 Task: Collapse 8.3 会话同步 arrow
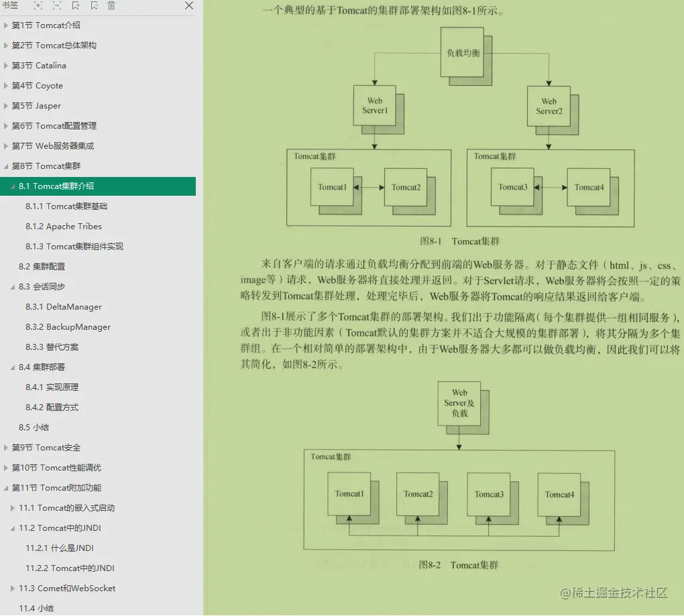[x=13, y=287]
